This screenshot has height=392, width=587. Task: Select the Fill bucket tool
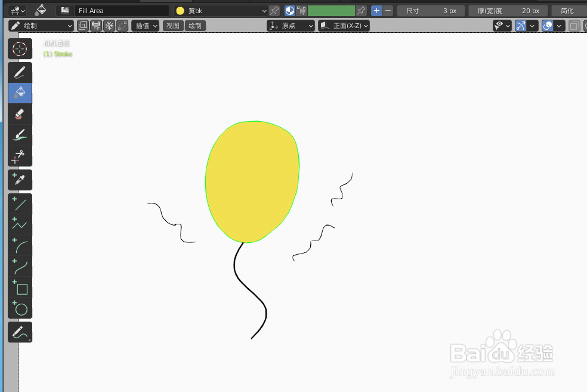click(x=20, y=93)
